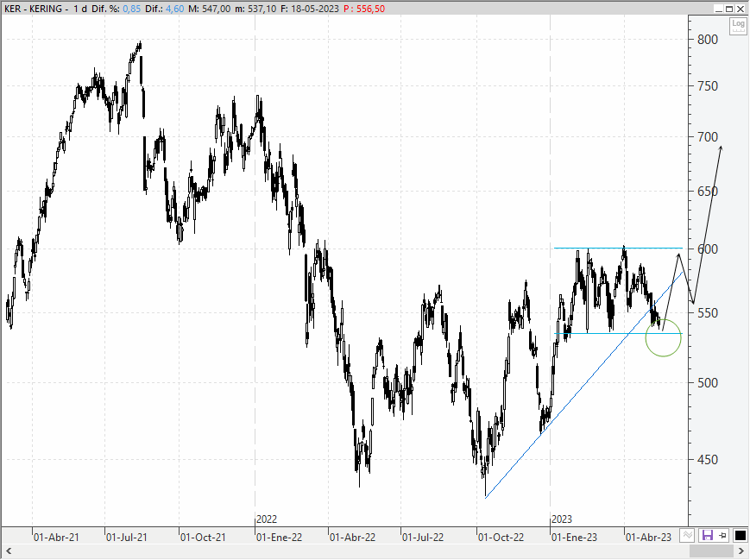Close the KER chart window

point(741,9)
